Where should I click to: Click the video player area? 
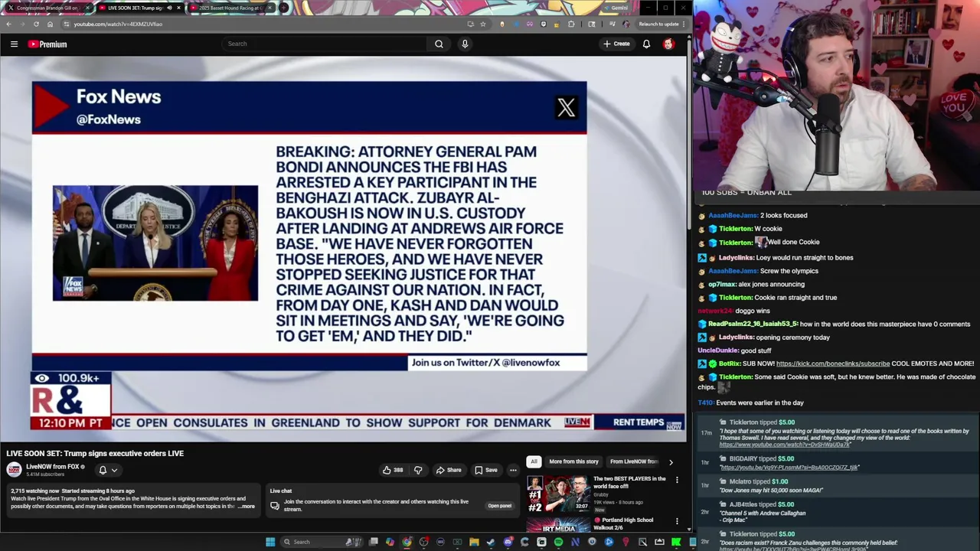click(342, 249)
